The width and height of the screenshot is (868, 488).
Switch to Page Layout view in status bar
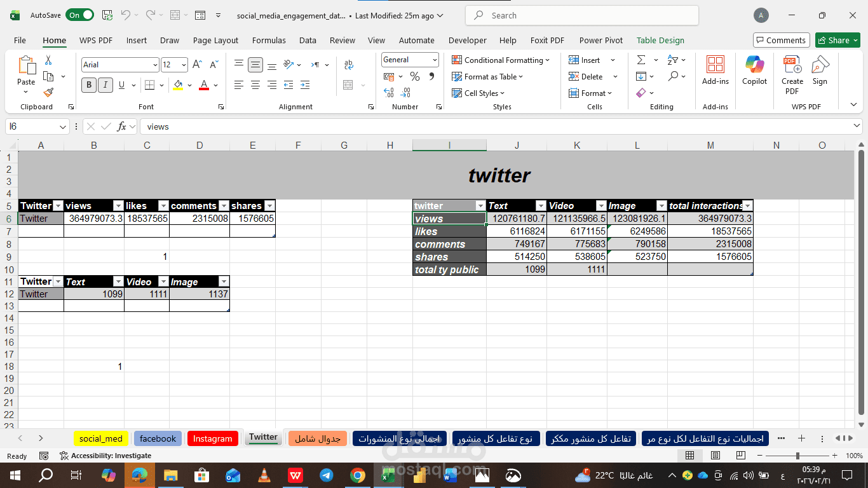[x=715, y=456]
